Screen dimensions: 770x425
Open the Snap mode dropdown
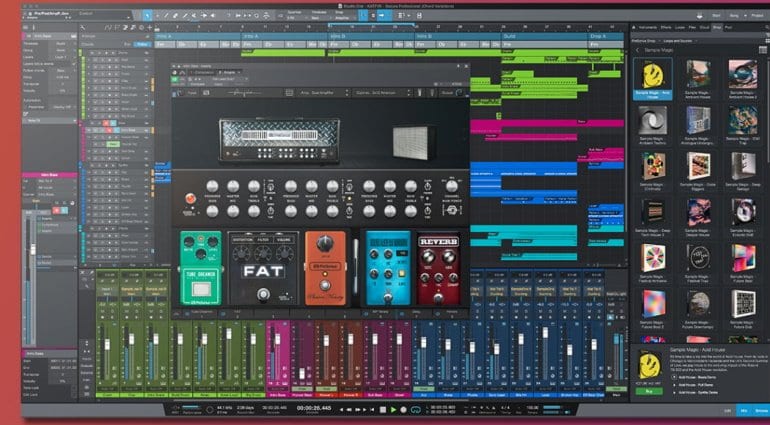(343, 15)
